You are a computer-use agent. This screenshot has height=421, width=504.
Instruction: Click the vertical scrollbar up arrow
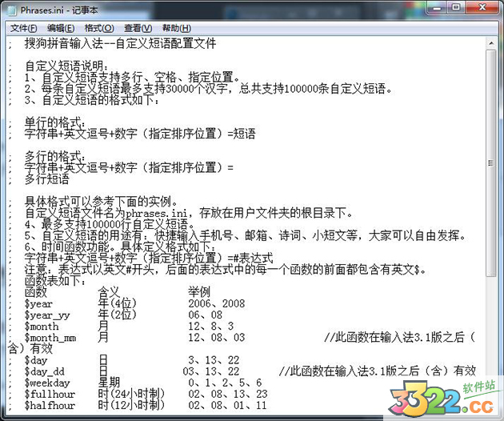point(491,42)
